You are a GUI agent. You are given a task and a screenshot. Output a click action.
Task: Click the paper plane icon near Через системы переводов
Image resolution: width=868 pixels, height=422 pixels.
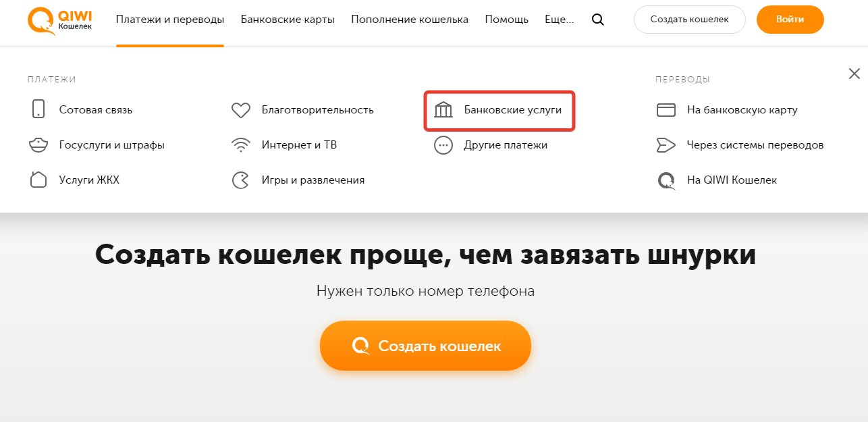click(x=666, y=144)
